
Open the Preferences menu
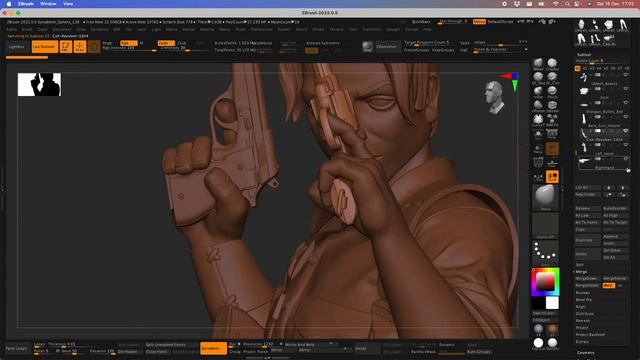point(261,29)
